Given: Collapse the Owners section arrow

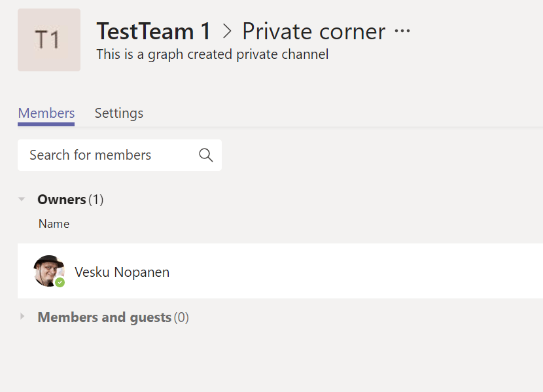Looking at the screenshot, I should click(x=22, y=199).
